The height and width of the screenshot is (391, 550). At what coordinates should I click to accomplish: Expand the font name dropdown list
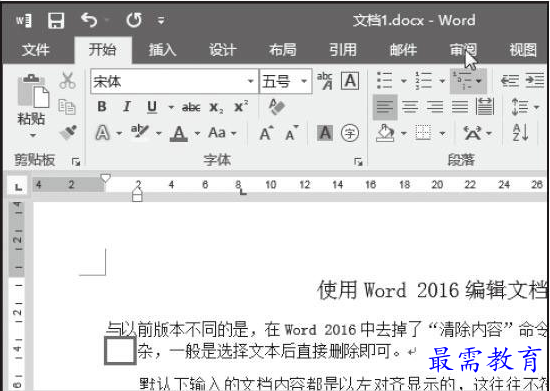coord(250,81)
